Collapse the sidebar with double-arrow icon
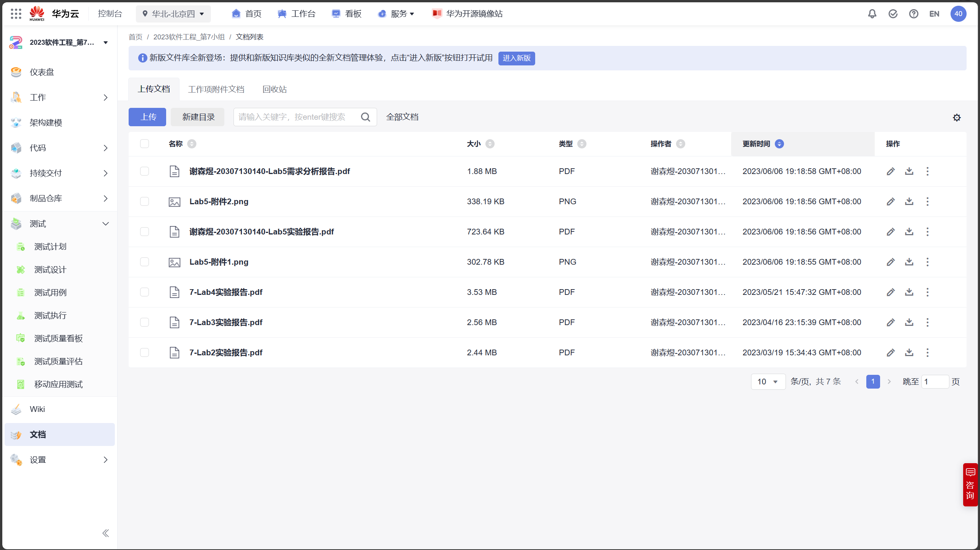The image size is (980, 550). [x=106, y=533]
